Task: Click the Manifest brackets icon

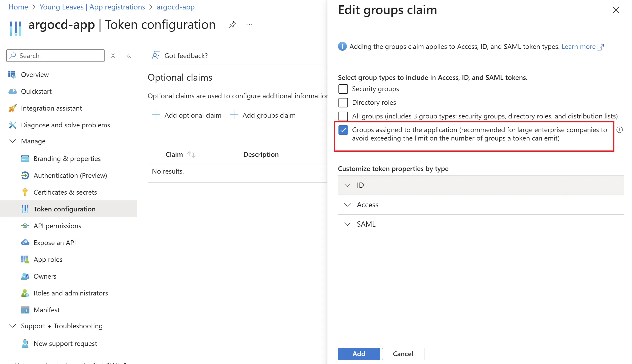Action: click(x=25, y=310)
